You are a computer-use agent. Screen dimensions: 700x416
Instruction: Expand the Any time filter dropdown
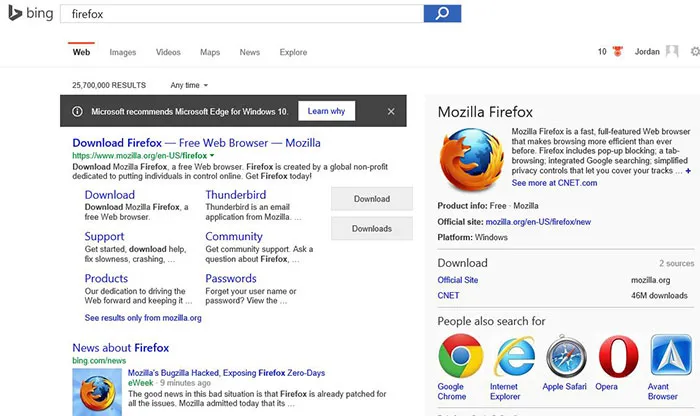click(x=189, y=86)
